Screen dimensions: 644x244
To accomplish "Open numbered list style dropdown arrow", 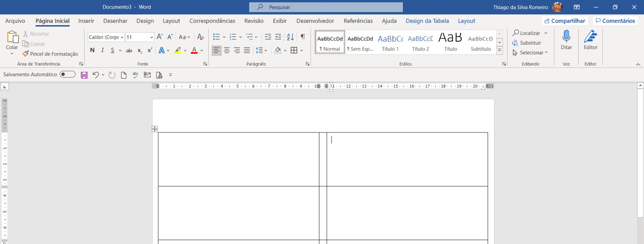I will point(240,37).
